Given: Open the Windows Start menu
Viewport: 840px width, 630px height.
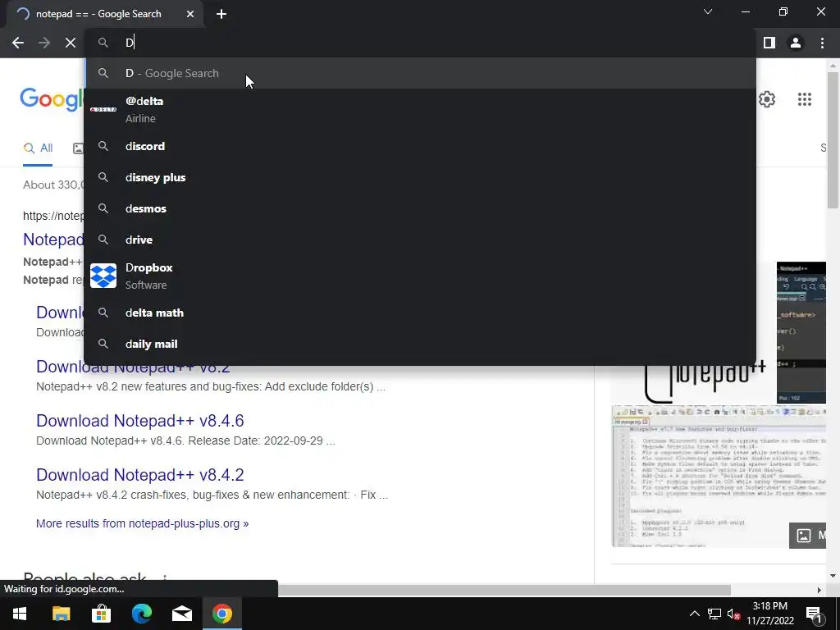Looking at the screenshot, I should coord(20,614).
